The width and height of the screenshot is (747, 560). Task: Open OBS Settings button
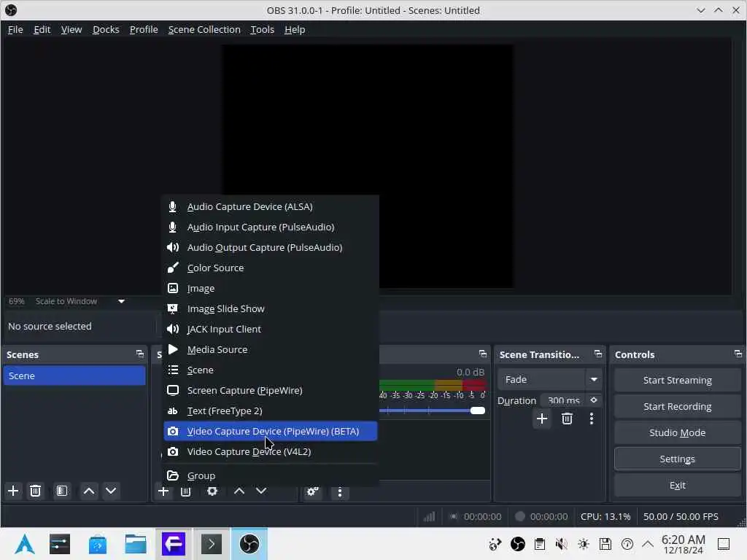click(677, 459)
